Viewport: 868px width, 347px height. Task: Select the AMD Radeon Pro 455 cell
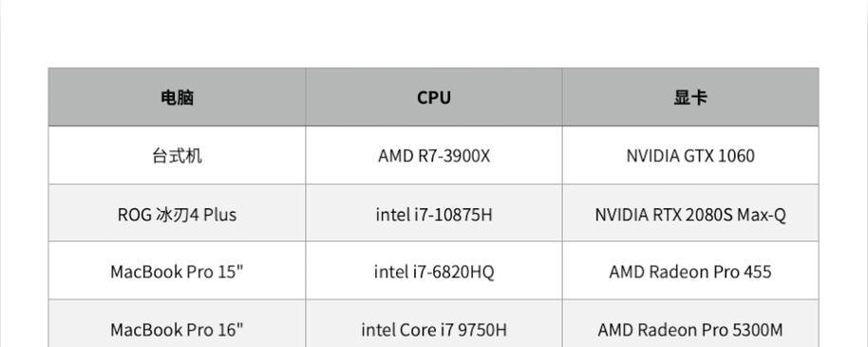(x=690, y=271)
